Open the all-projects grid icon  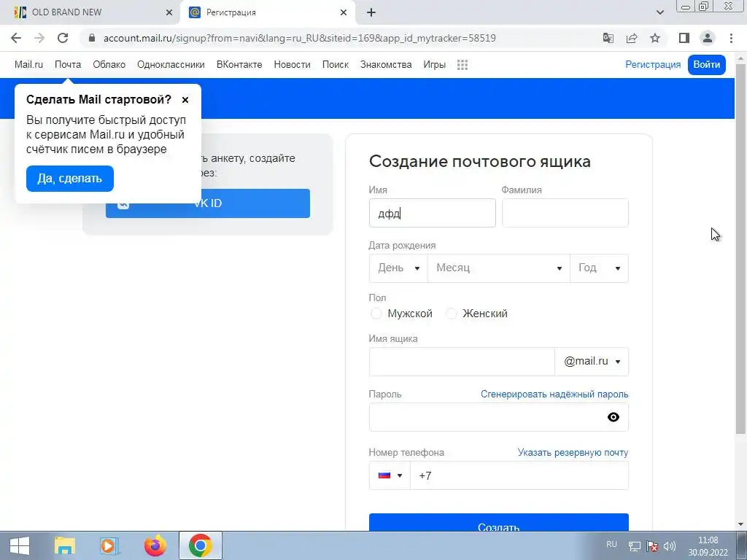point(462,65)
